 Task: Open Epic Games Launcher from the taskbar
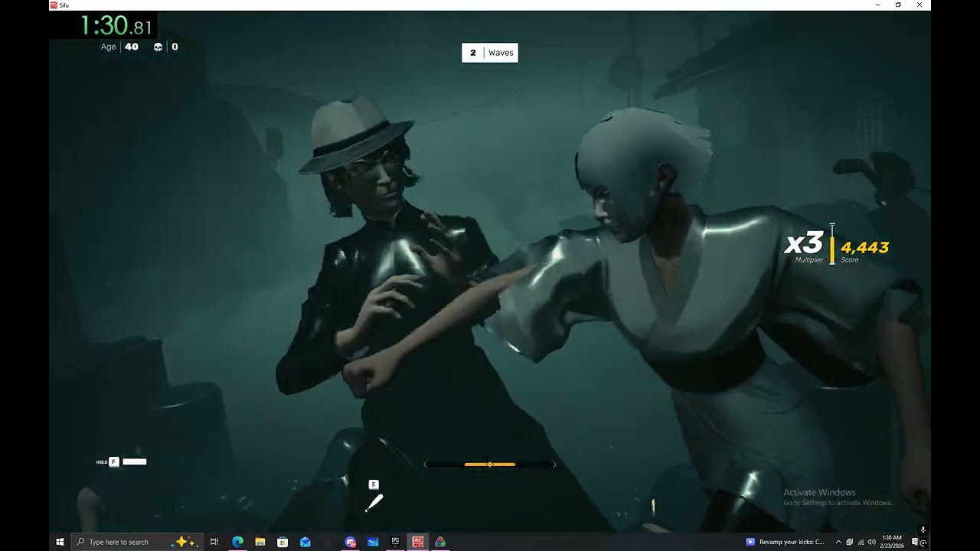click(x=395, y=542)
